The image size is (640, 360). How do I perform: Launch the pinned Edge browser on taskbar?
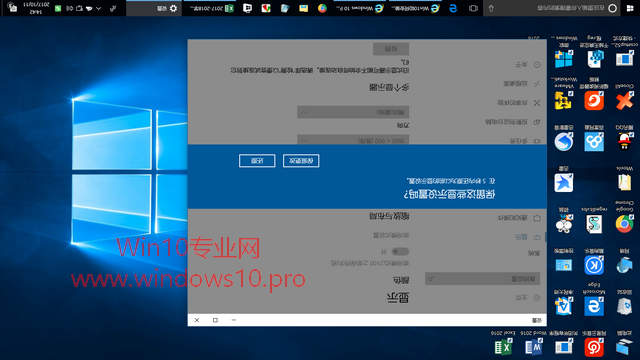pyautogui.click(x=453, y=8)
